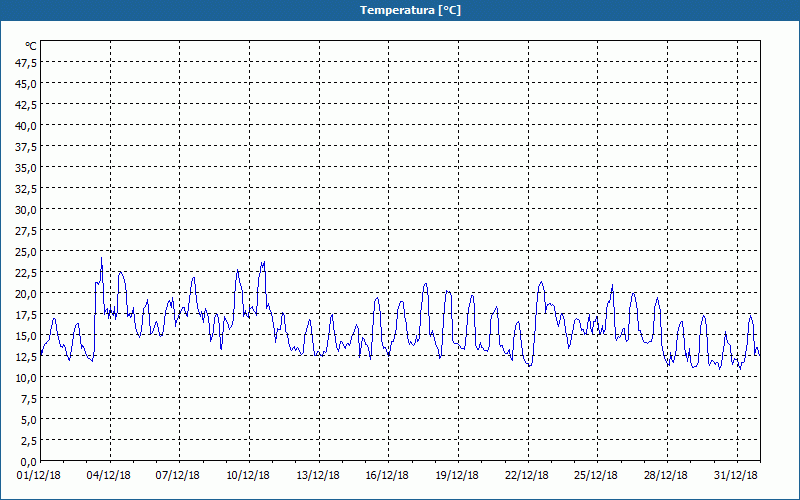The height and width of the screenshot is (500, 800).
Task: Click the 12,5 y-axis value
Action: pyautogui.click(x=27, y=357)
